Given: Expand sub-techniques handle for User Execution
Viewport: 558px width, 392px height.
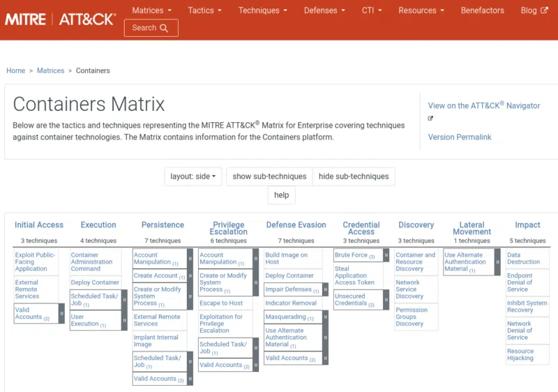Looking at the screenshot, I should coord(124,320).
